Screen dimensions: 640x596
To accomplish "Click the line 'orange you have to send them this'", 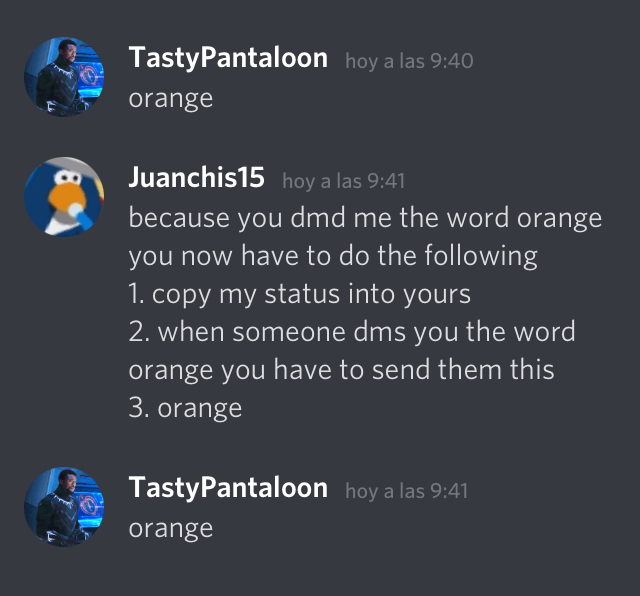I will point(341,370).
